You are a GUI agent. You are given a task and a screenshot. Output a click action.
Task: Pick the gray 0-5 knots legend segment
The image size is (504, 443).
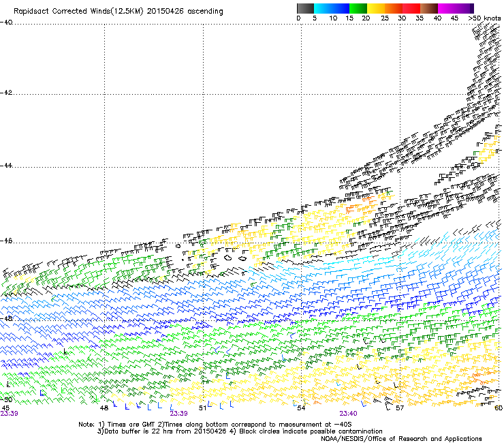pos(305,8)
